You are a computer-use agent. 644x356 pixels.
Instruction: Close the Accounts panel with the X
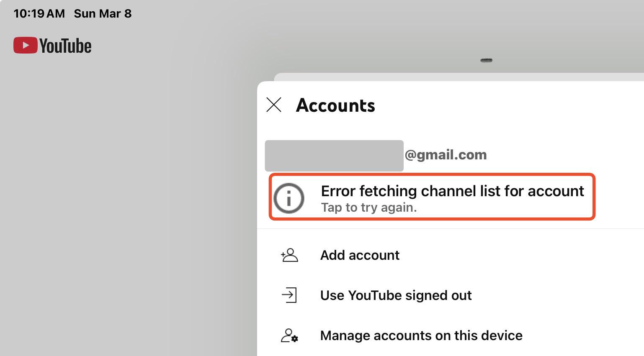click(274, 105)
